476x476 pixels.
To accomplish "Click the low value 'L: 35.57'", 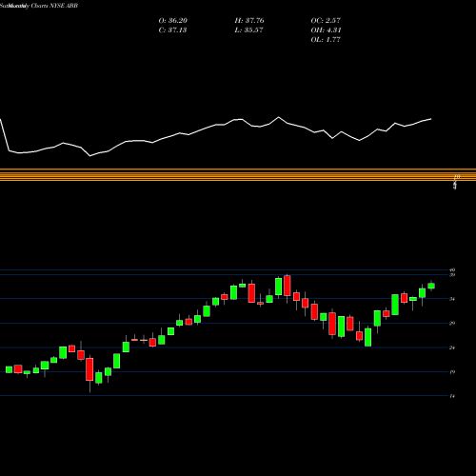I will tap(248, 30).
